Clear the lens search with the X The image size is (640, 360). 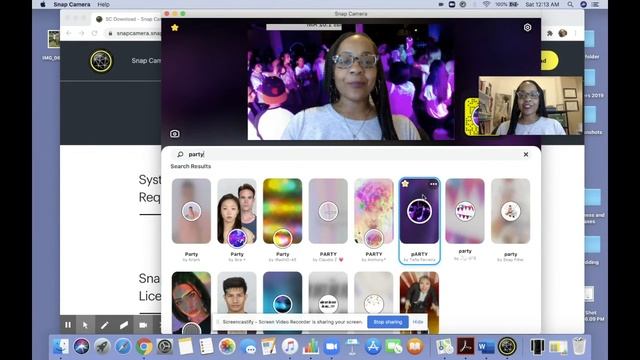pyautogui.click(x=526, y=154)
